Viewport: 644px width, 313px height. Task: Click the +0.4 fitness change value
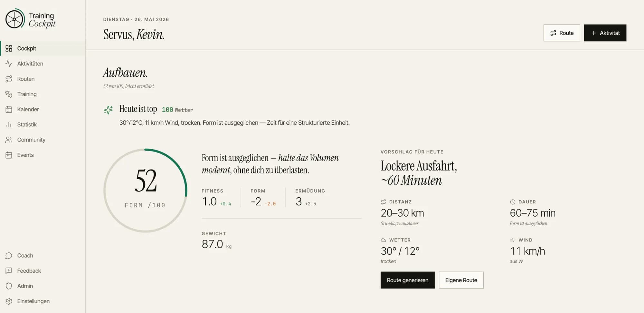(x=225, y=204)
